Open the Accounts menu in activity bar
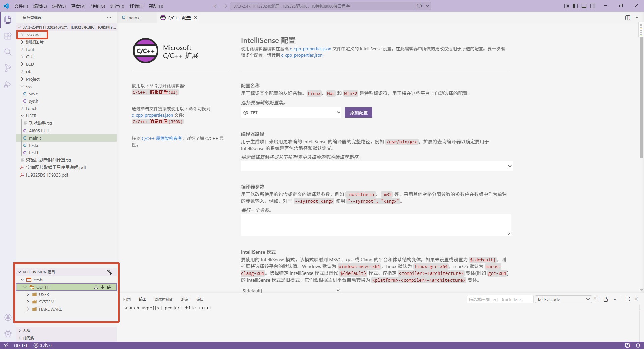The image size is (644, 349). click(8, 317)
